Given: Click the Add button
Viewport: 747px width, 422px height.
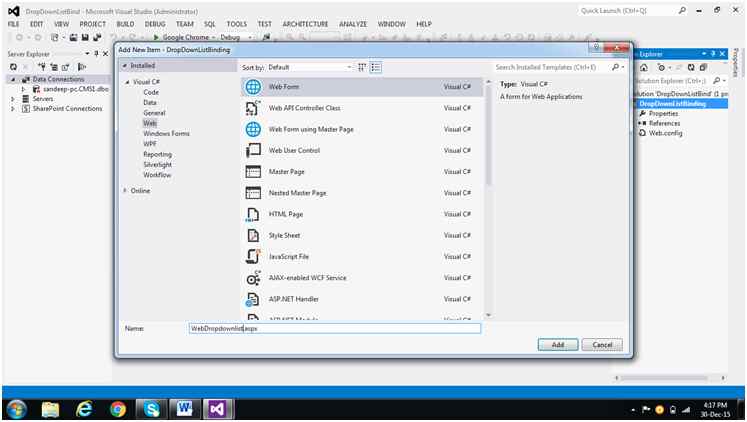Looking at the screenshot, I should pyautogui.click(x=558, y=345).
